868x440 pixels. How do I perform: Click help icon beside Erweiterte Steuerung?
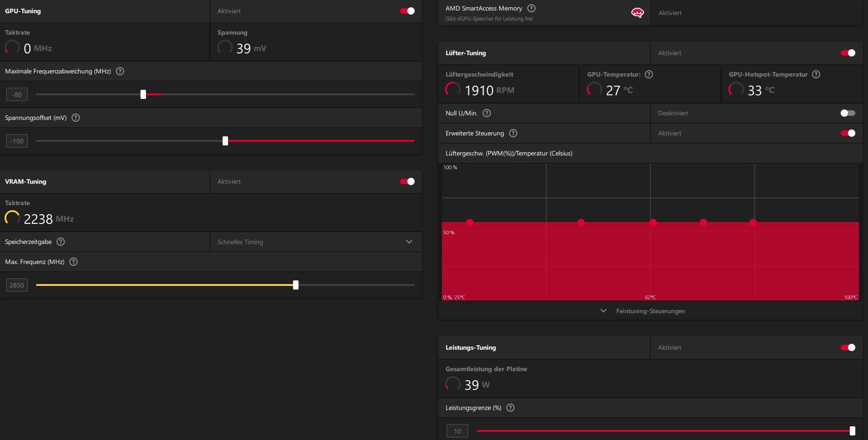pos(513,133)
